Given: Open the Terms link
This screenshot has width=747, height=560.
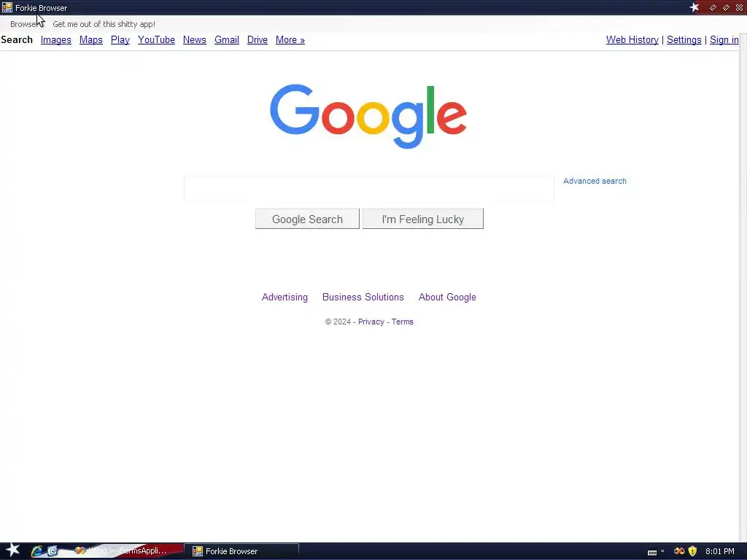Looking at the screenshot, I should click(403, 322).
